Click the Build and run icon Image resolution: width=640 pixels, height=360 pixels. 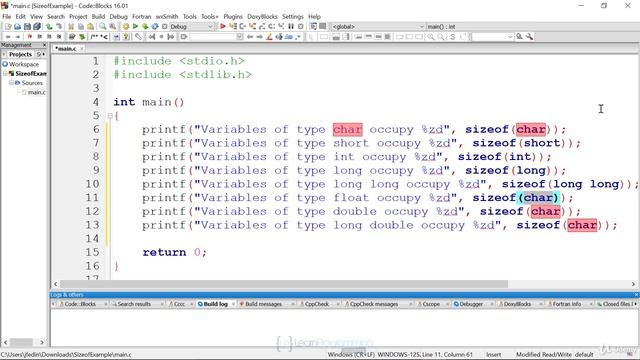pos(145,27)
